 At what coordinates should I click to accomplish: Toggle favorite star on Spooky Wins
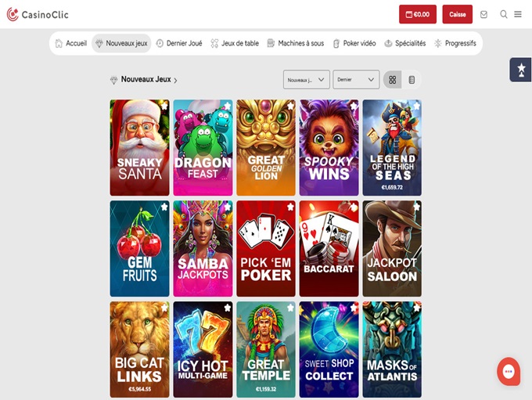tap(354, 106)
